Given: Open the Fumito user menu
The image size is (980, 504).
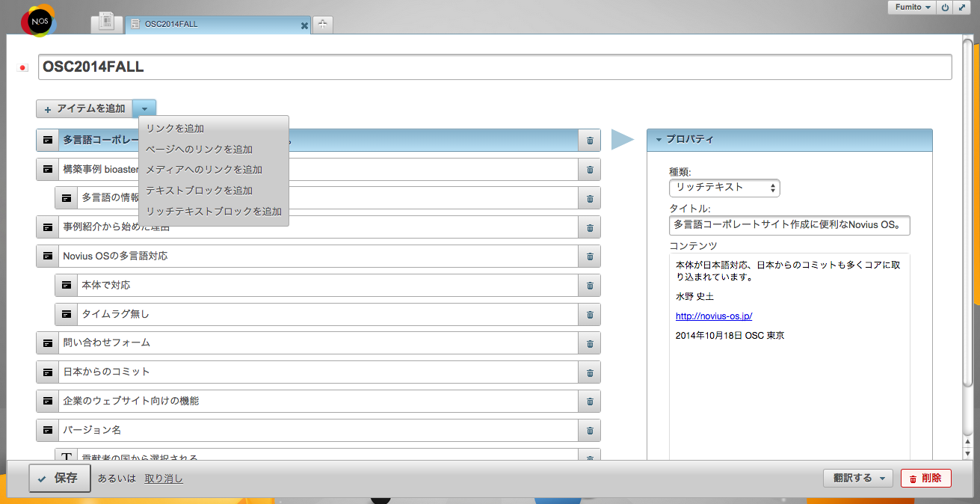Looking at the screenshot, I should (911, 7).
